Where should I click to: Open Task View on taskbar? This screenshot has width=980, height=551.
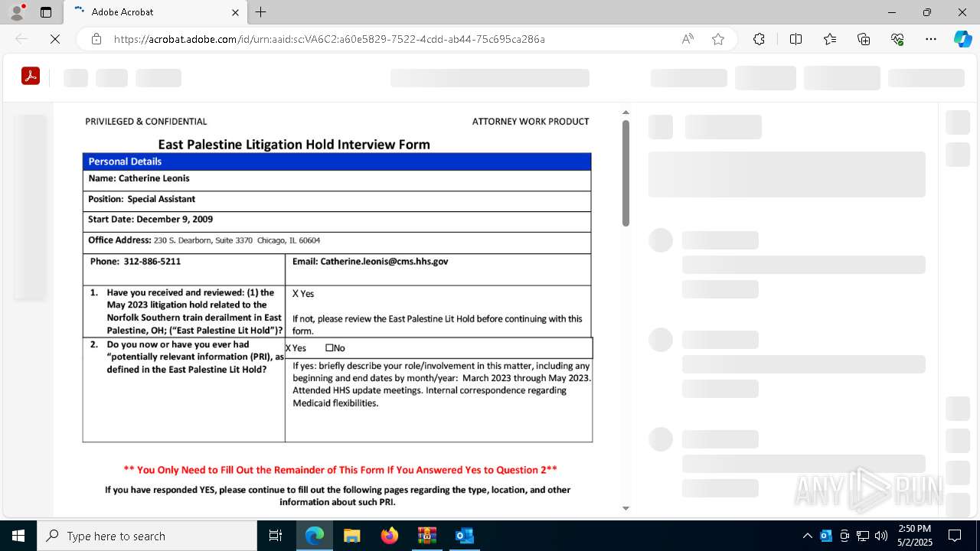click(x=276, y=536)
